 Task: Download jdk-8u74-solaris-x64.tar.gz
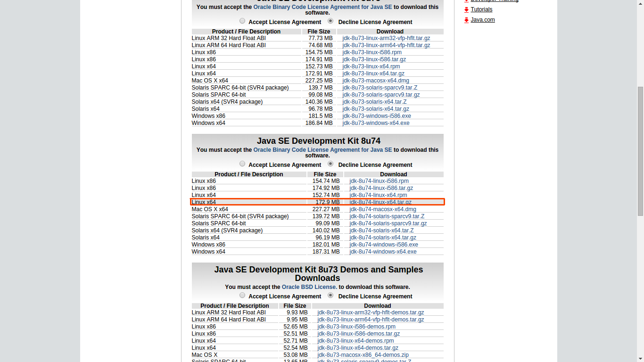(383, 238)
